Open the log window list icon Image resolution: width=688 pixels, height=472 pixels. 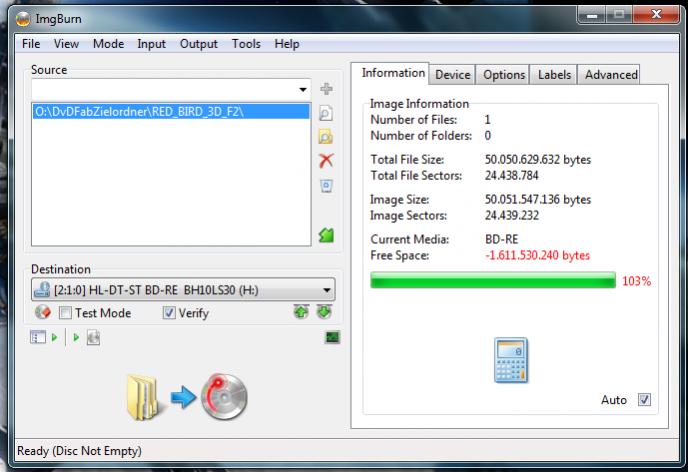(38, 337)
